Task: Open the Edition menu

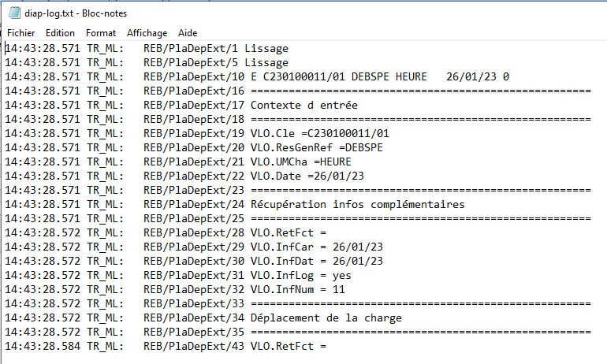Action: coord(60,33)
